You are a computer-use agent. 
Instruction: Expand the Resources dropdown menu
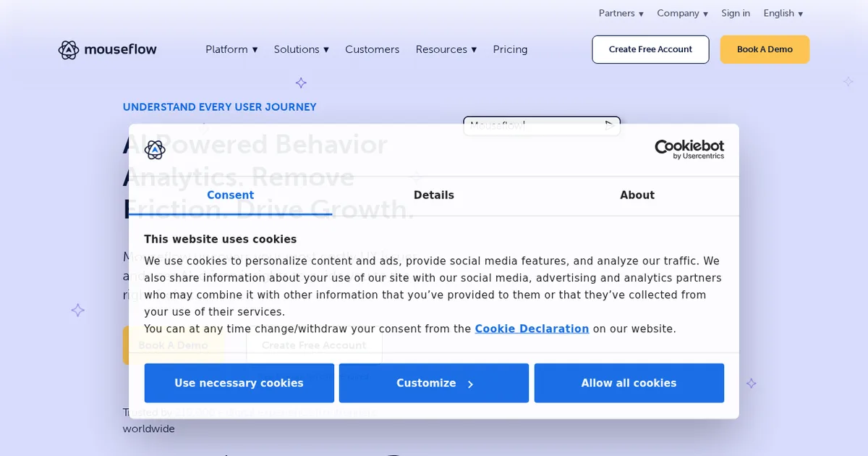coord(446,49)
